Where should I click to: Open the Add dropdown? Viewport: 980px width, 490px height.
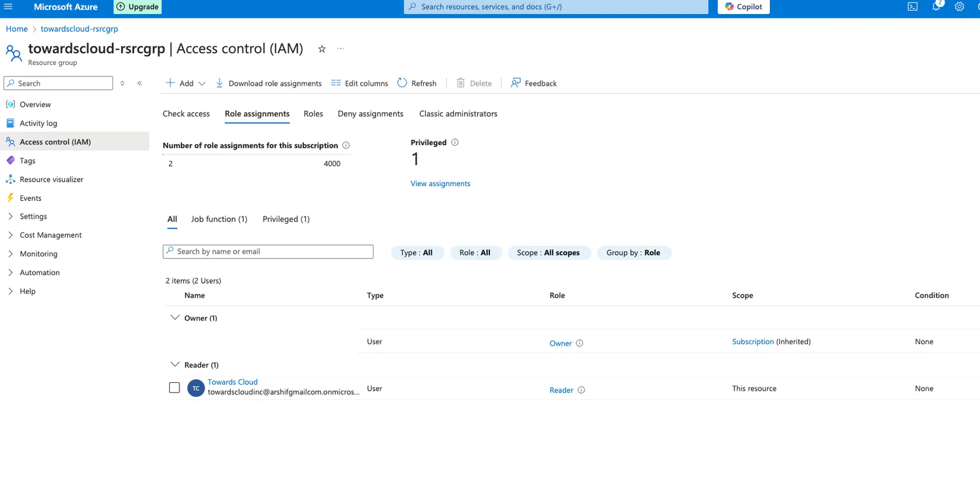(186, 83)
